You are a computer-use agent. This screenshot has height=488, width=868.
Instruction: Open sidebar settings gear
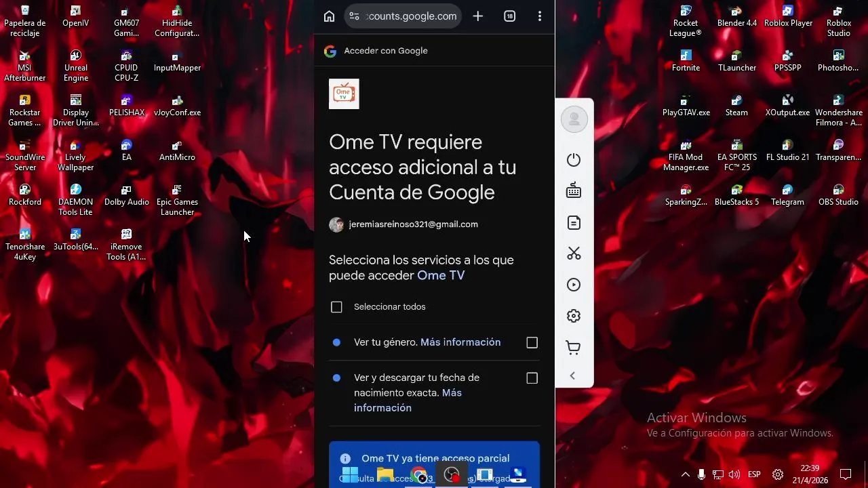[574, 316]
